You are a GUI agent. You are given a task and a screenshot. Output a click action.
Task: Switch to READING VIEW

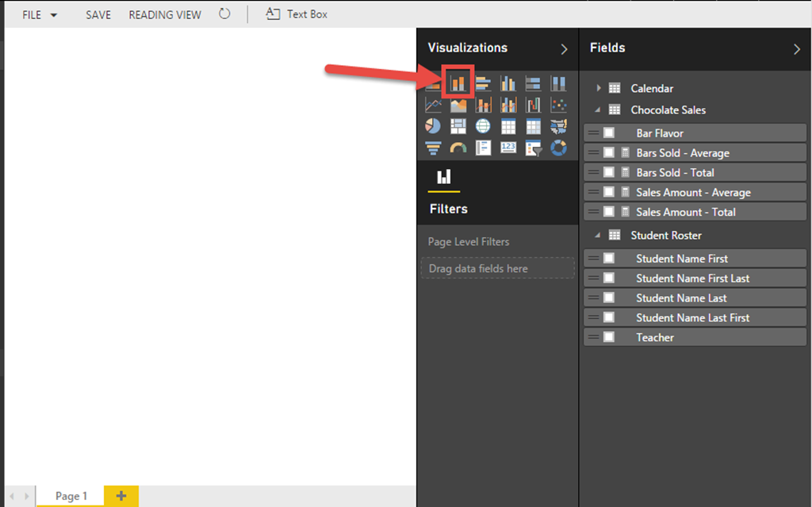tap(165, 15)
